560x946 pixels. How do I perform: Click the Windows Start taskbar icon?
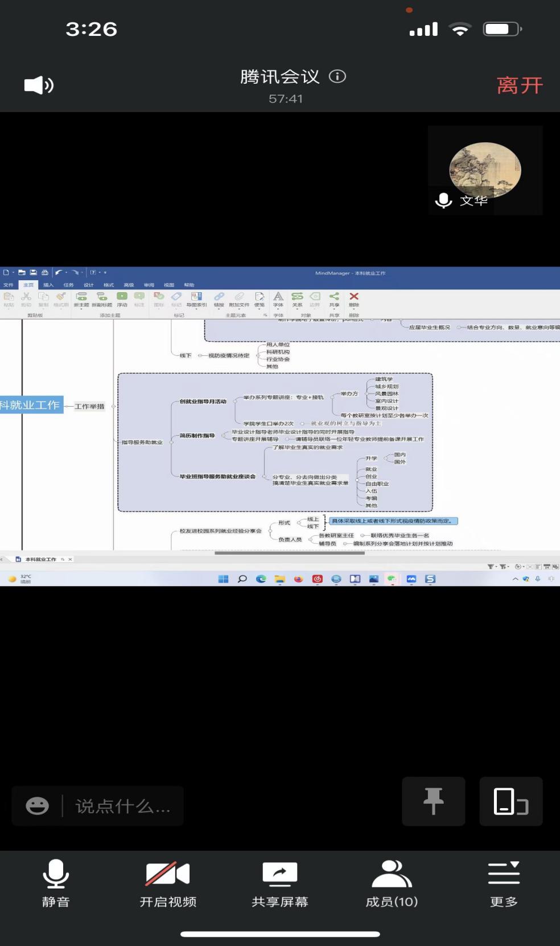[x=223, y=579]
